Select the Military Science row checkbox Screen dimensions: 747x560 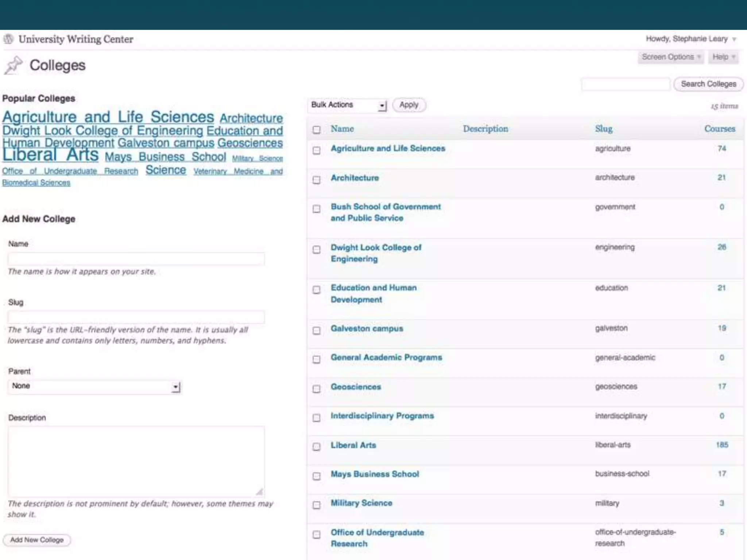click(317, 505)
